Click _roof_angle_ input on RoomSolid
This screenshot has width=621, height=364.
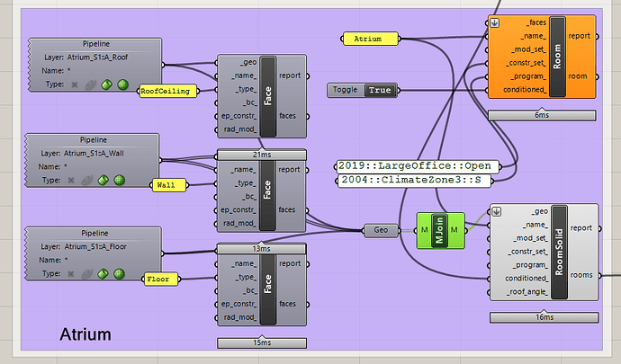tap(527, 292)
